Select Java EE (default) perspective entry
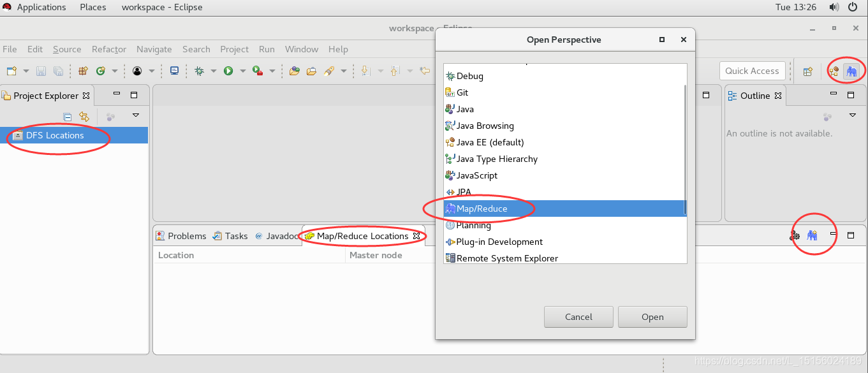This screenshot has height=373, width=868. click(x=563, y=142)
